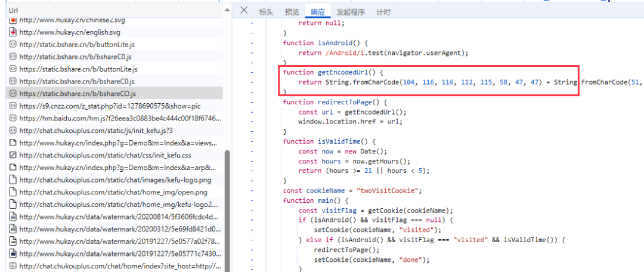Select the highlighted bshareCO.js request

114,93
